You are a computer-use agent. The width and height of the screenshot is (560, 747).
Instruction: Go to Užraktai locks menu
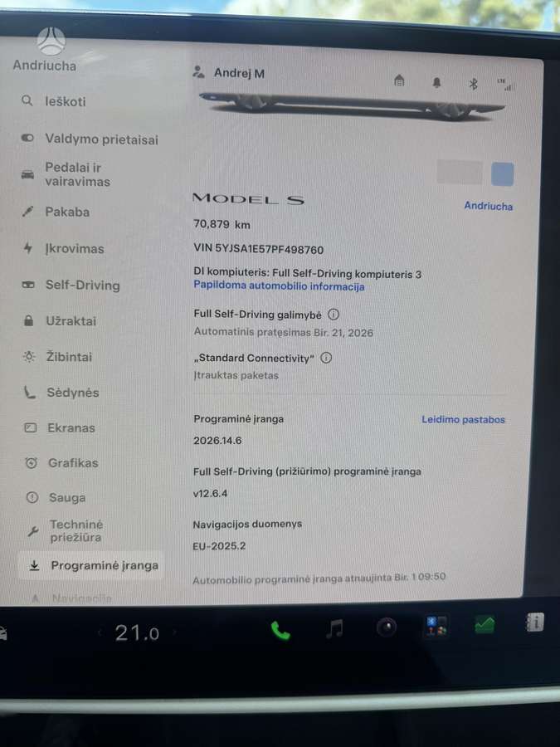59,320
